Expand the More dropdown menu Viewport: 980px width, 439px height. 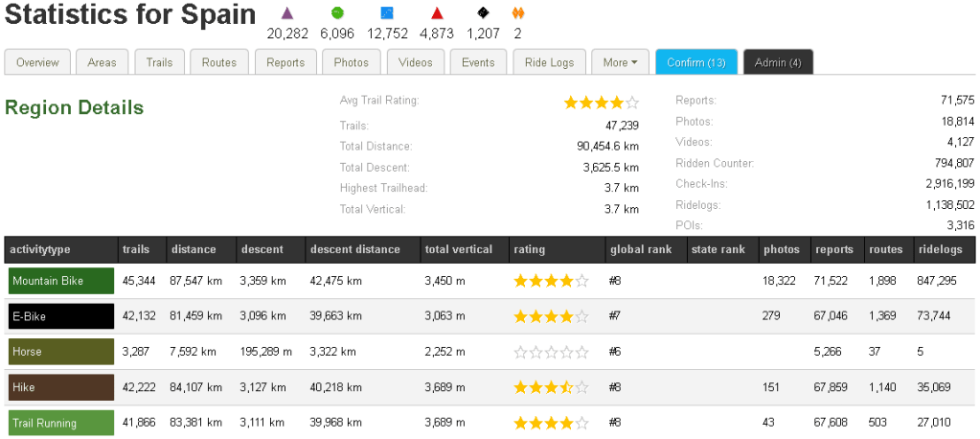coord(620,62)
